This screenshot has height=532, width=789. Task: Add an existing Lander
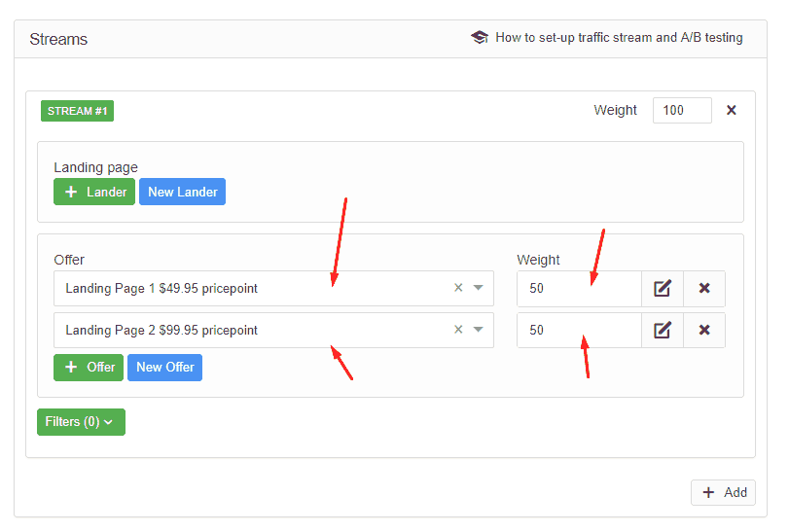pos(94,192)
